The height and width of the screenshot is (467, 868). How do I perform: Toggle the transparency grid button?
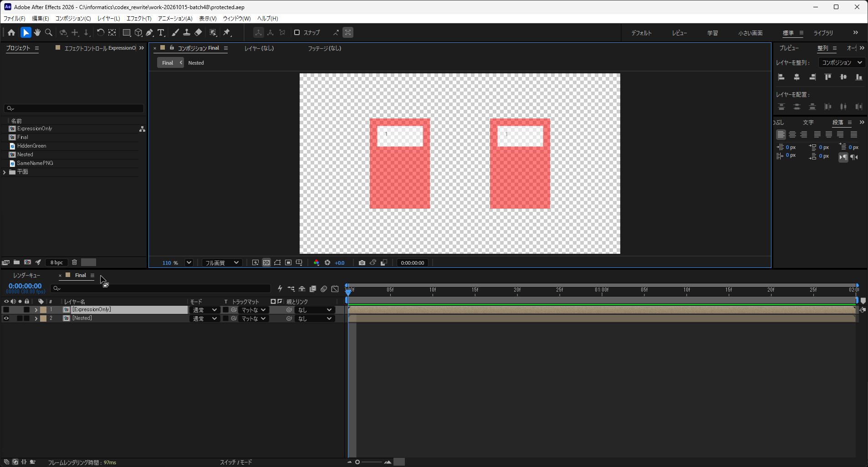[266, 263]
